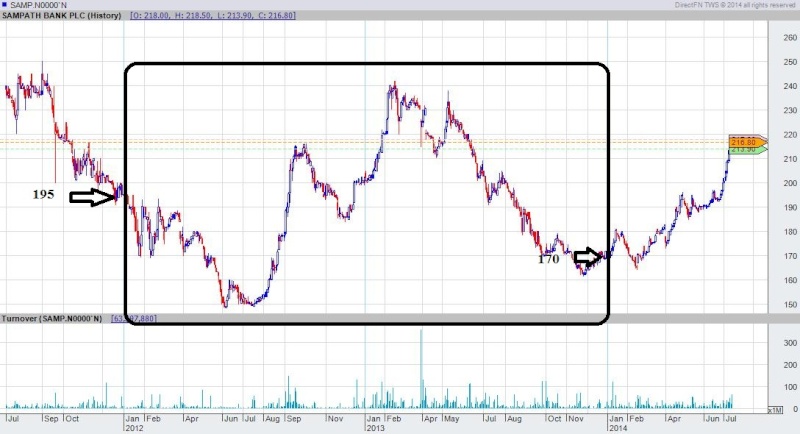Click the Turnover (SAMP.N0000`N) panel label
The height and width of the screenshot is (434, 800).
point(52,318)
